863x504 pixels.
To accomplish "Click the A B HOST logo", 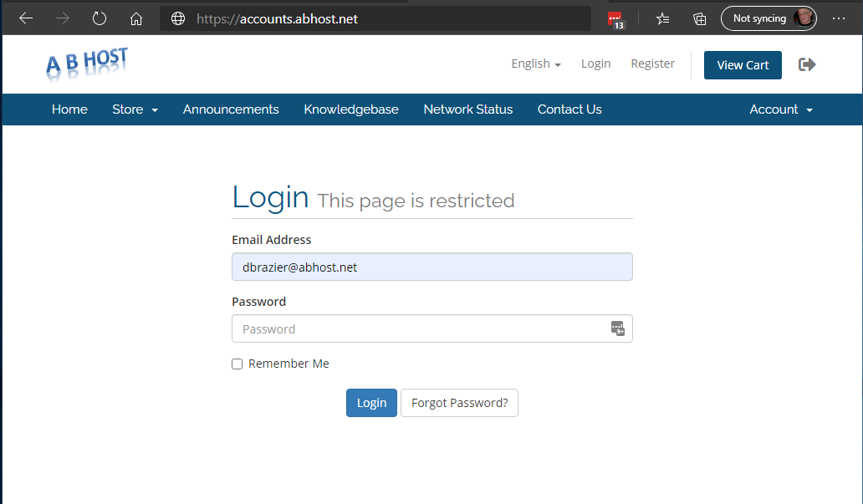I will (x=87, y=64).
